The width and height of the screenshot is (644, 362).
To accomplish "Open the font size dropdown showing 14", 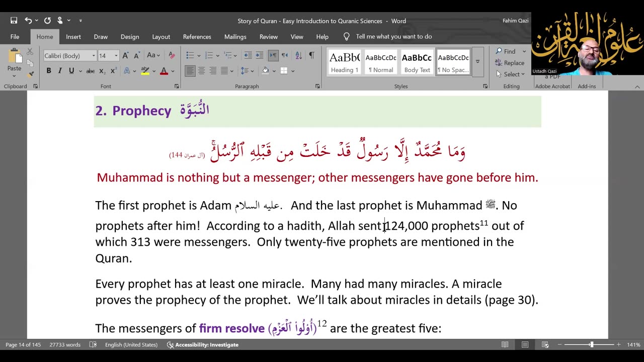I will pos(116,56).
